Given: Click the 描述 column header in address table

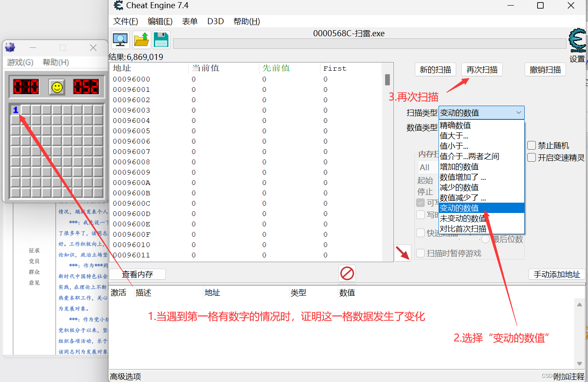Looking at the screenshot, I should pos(168,293).
